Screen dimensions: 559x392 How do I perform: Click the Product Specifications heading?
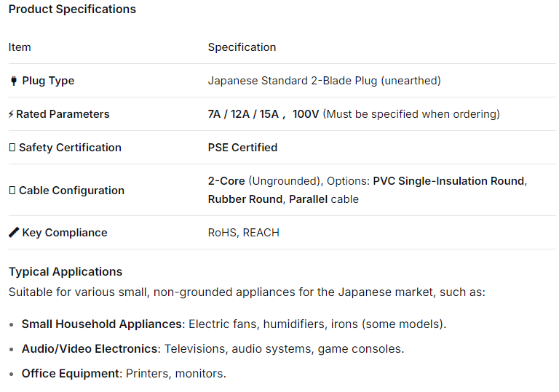point(72,9)
